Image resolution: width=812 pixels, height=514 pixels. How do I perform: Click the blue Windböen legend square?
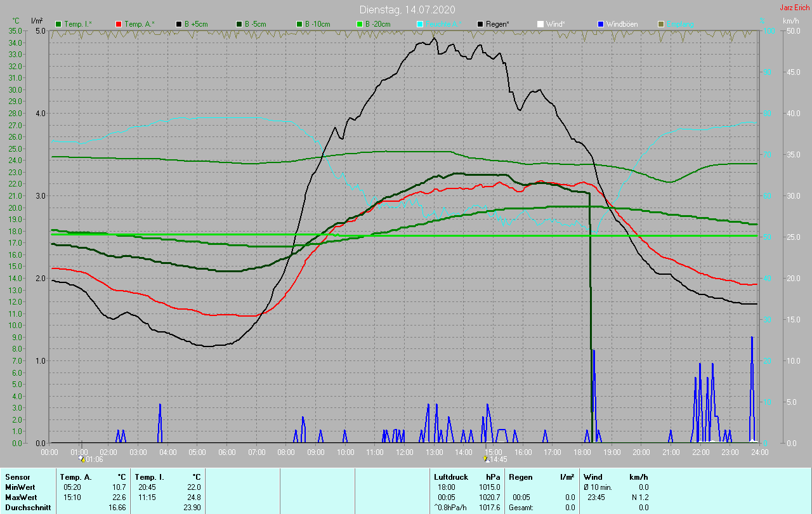point(600,24)
